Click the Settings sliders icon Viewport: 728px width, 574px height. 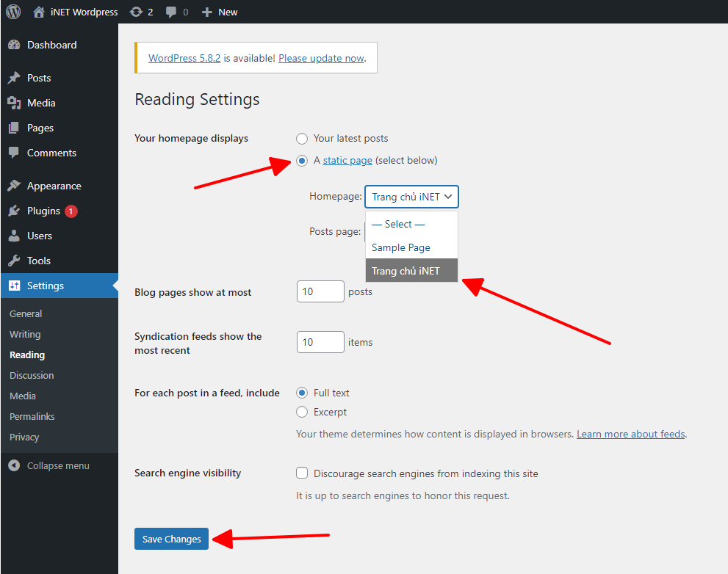(15, 286)
